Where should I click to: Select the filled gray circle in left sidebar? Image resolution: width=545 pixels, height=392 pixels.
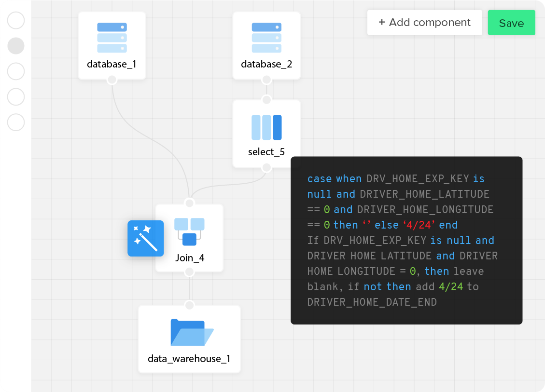point(16,46)
